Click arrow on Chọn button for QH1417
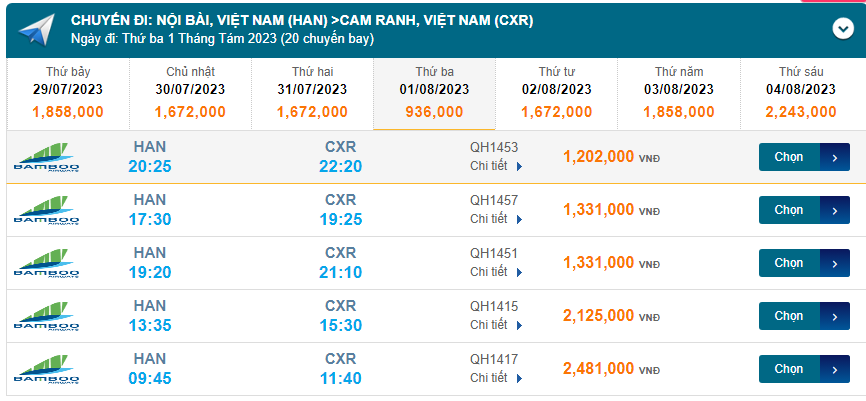This screenshot has height=401, width=866. tap(835, 369)
